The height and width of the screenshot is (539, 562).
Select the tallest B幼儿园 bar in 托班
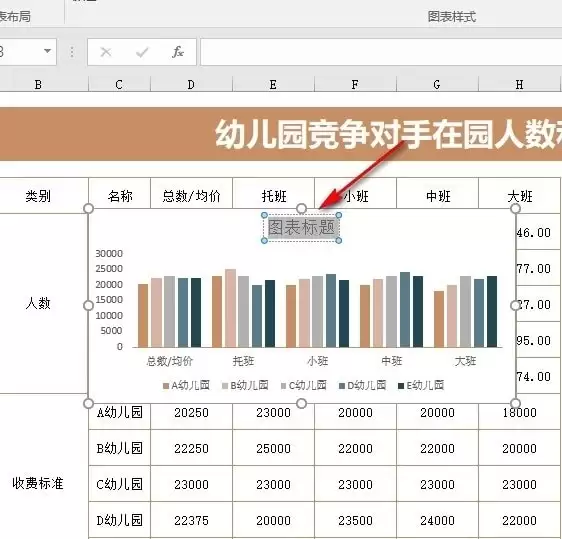coord(230,308)
